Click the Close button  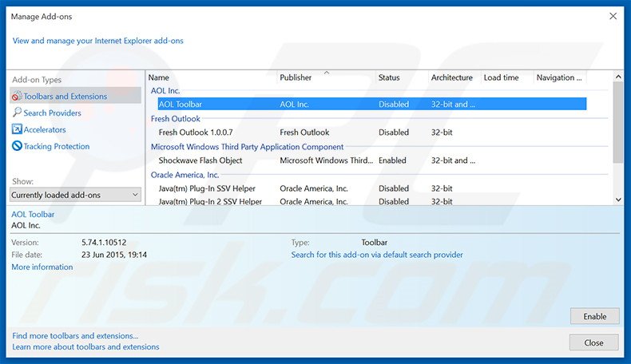pyautogui.click(x=594, y=342)
